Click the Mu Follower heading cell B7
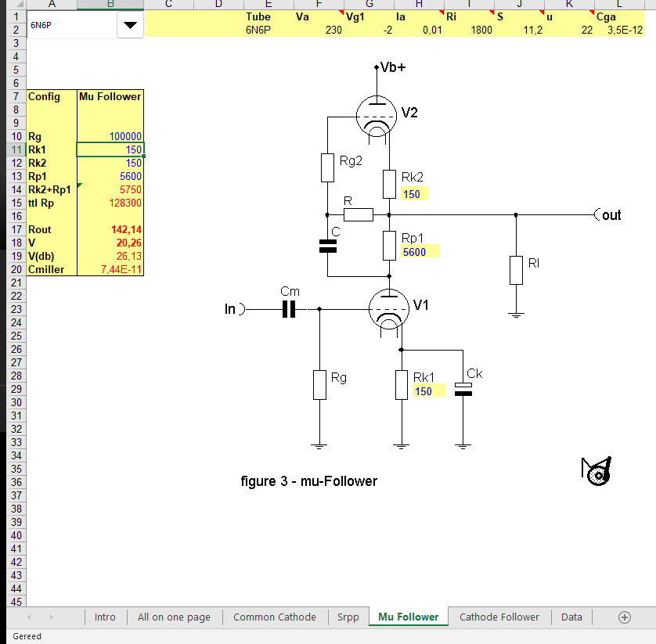The width and height of the screenshot is (656, 644). (110, 96)
